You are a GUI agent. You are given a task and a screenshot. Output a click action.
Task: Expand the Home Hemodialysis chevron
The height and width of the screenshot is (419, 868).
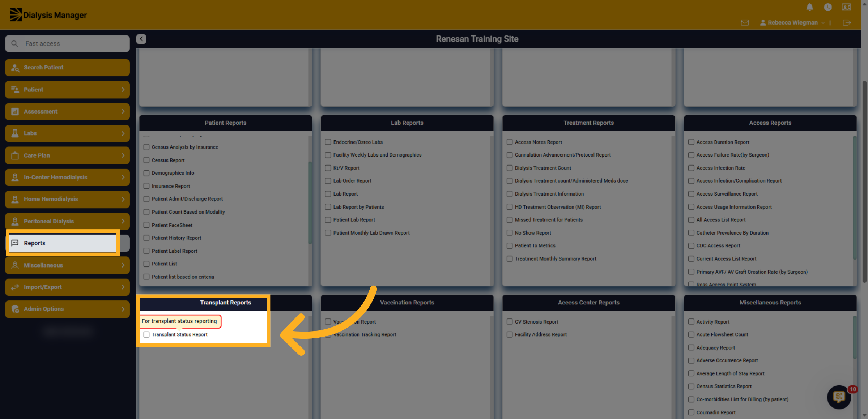click(123, 199)
